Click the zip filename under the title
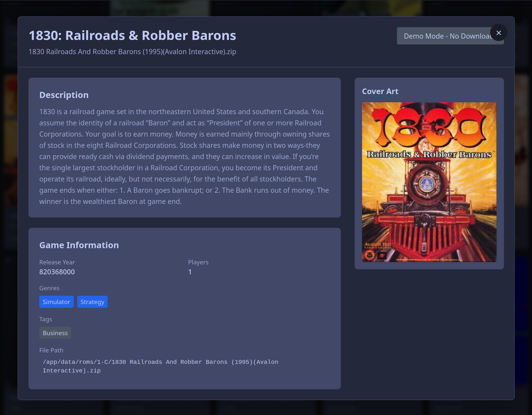Screen dimensions: 532x415 (x=132, y=52)
